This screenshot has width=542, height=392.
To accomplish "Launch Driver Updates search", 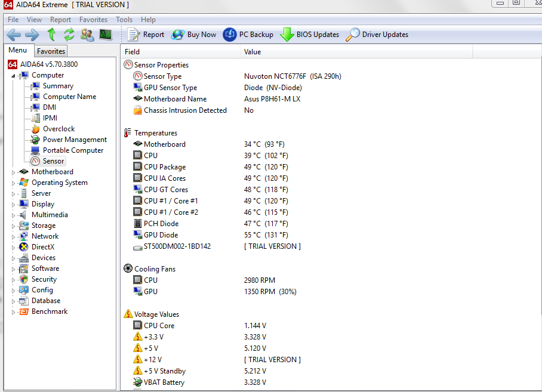I will click(x=378, y=35).
